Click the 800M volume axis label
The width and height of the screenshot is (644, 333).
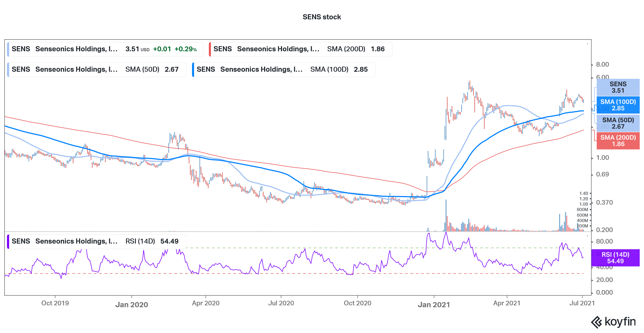tap(582, 209)
